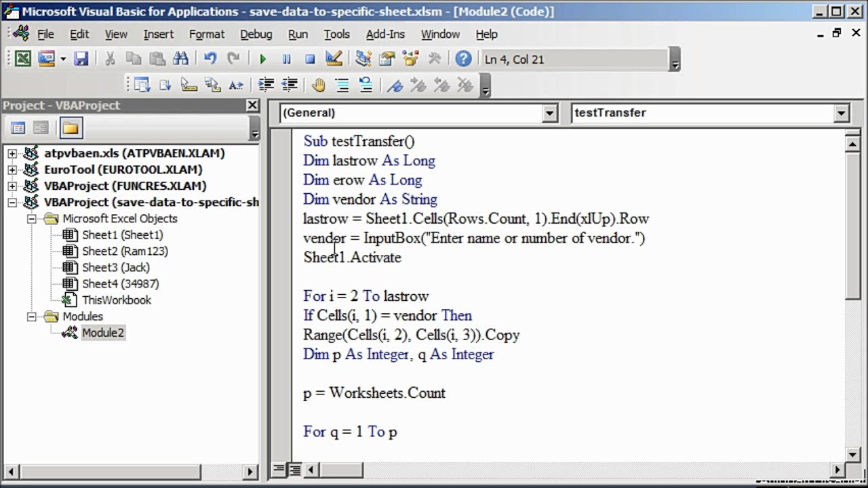Viewport: 868px width, 488px height.
Task: Click the Reset stop icon
Action: pos(310,59)
